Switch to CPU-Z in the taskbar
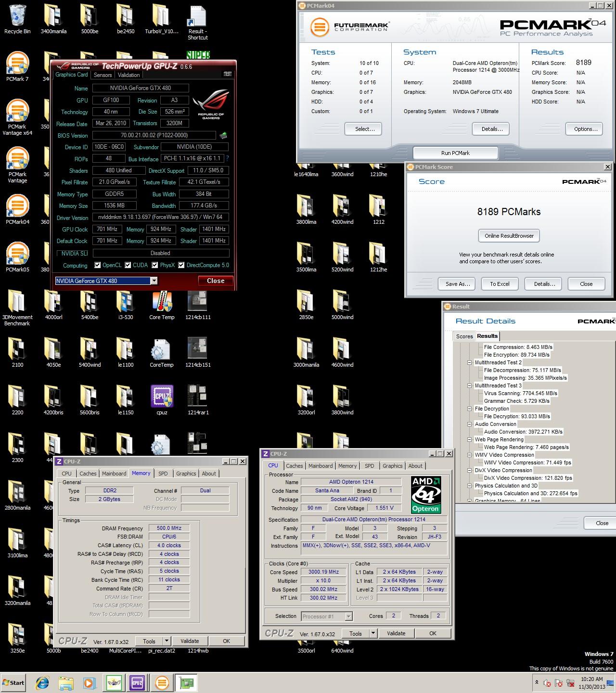The width and height of the screenshot is (616, 693). point(137,682)
